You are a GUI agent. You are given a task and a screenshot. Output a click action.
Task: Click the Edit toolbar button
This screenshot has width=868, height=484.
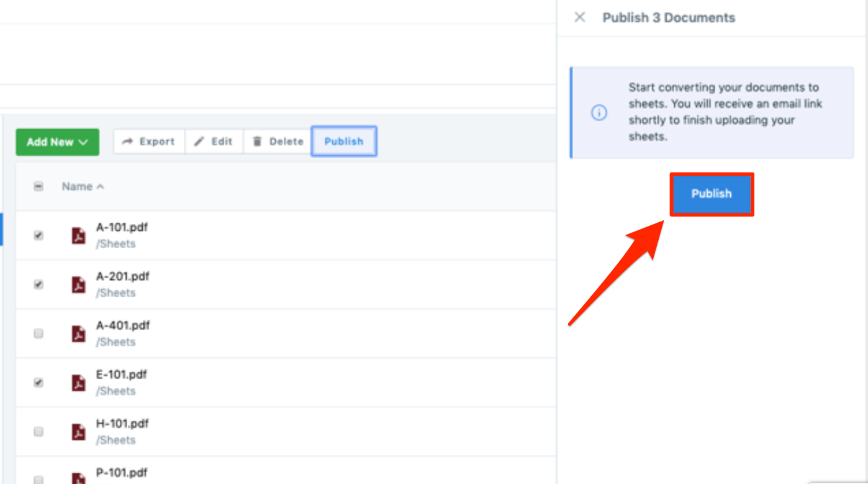pos(214,141)
